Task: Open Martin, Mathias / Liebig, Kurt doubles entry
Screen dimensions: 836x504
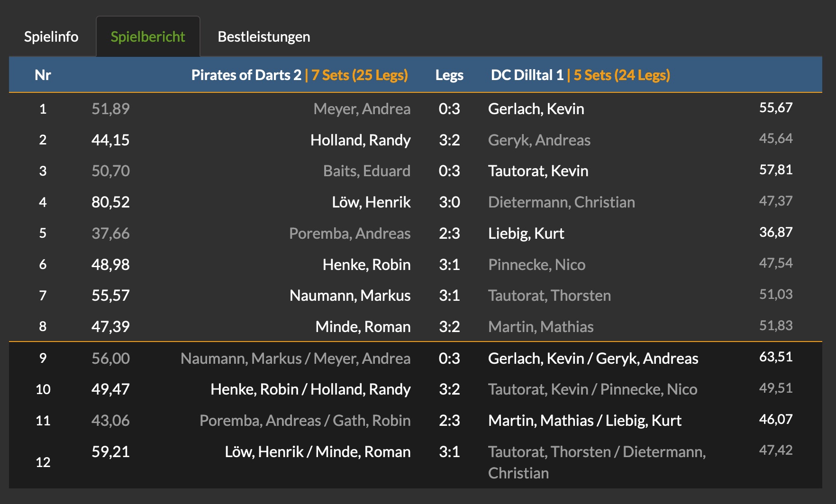Action: 585,421
